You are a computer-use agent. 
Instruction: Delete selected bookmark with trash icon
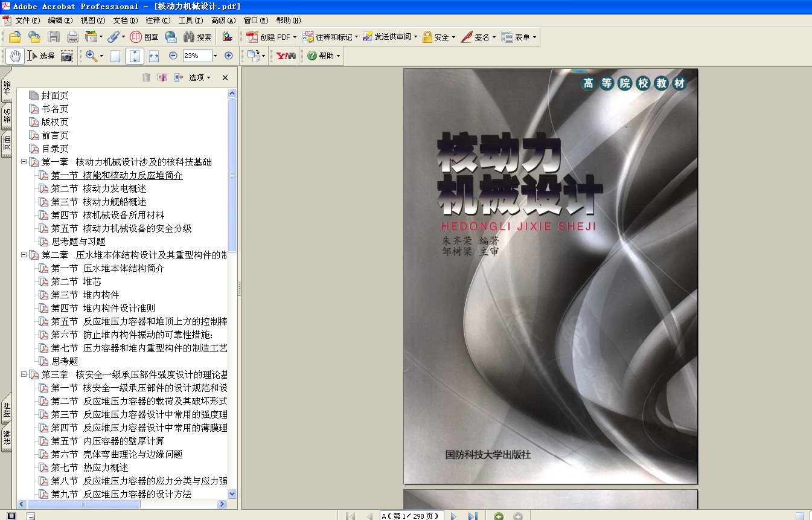146,77
